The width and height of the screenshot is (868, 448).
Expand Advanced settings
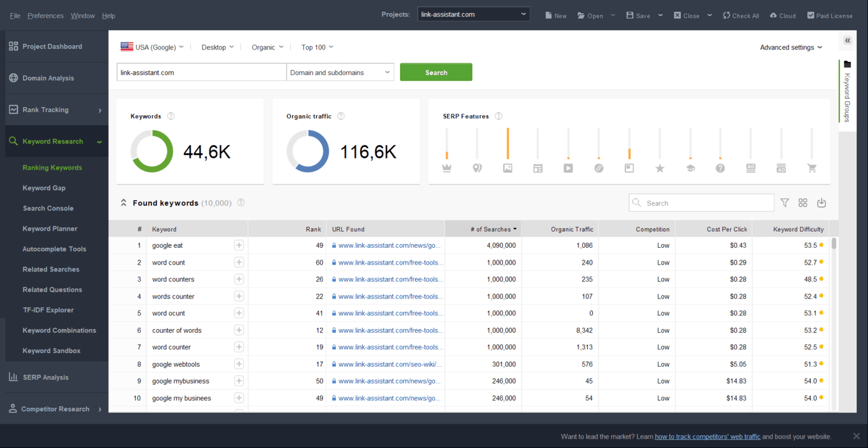point(790,47)
